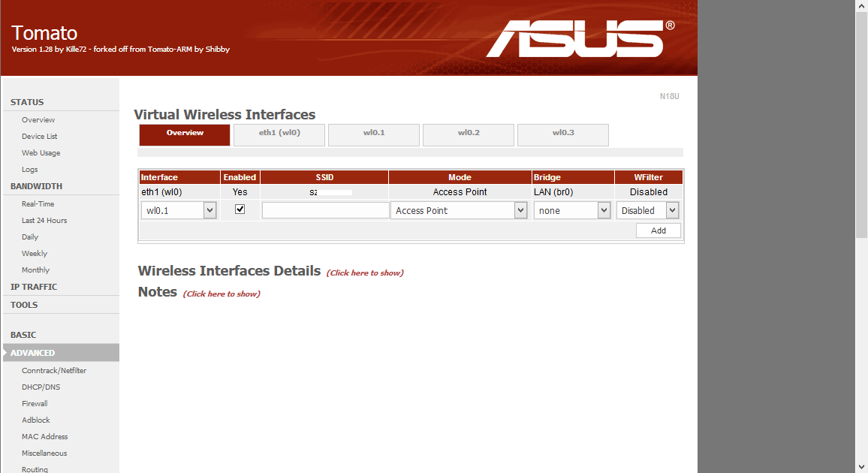
Task: Open Daily bandwidth page
Action: (x=30, y=237)
